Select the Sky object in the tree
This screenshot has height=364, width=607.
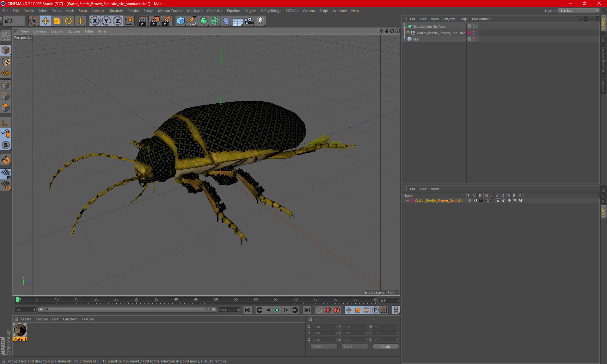pyautogui.click(x=416, y=39)
